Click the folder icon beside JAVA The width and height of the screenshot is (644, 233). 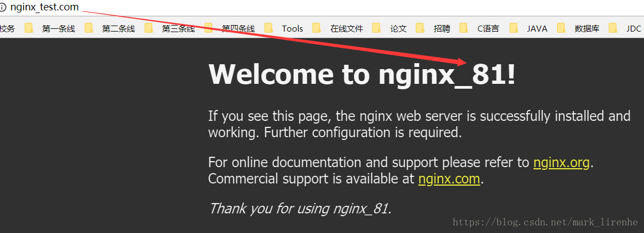click(x=514, y=28)
